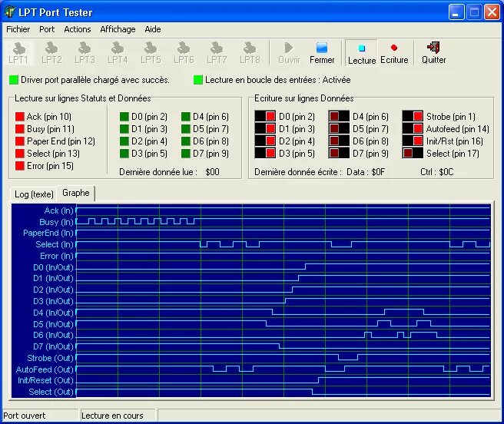Viewport: 504px width, 424px height.
Task: Click the driver loaded green status light
Action: click(x=14, y=80)
